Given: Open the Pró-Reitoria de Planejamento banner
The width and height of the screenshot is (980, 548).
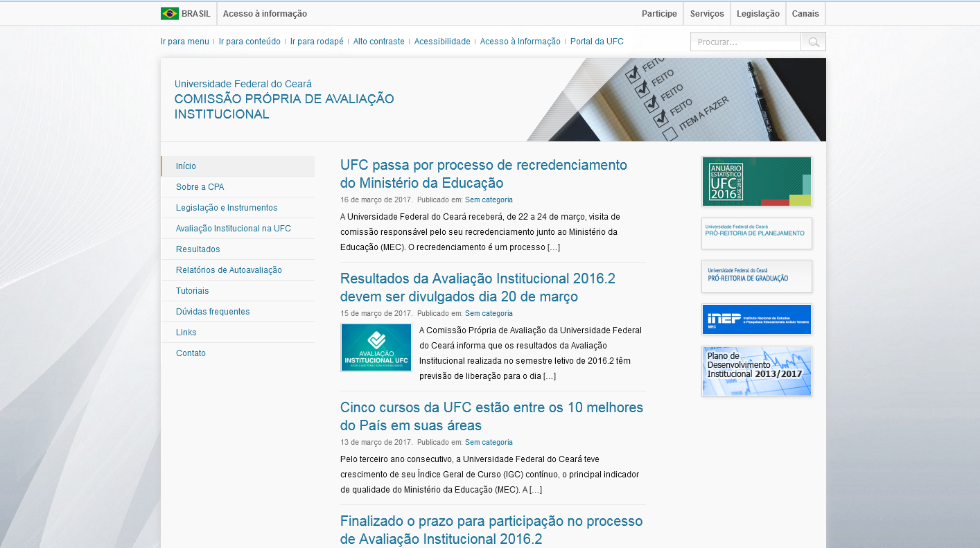Looking at the screenshot, I should point(757,233).
